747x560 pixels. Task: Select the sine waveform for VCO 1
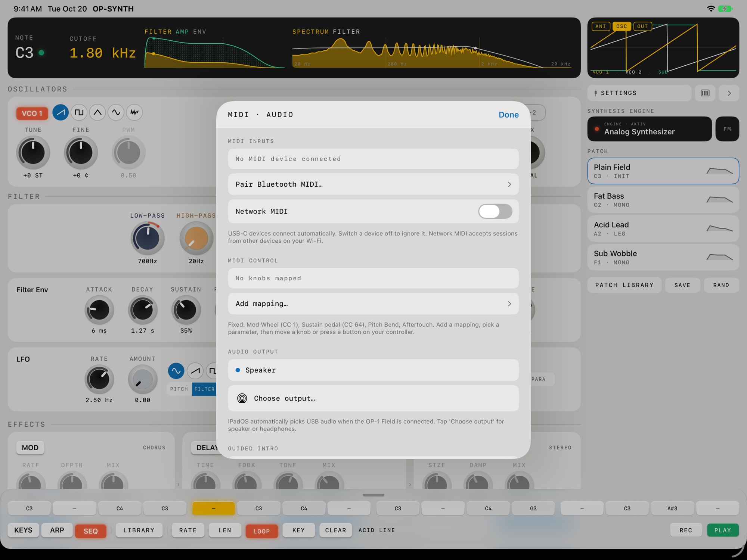(116, 112)
